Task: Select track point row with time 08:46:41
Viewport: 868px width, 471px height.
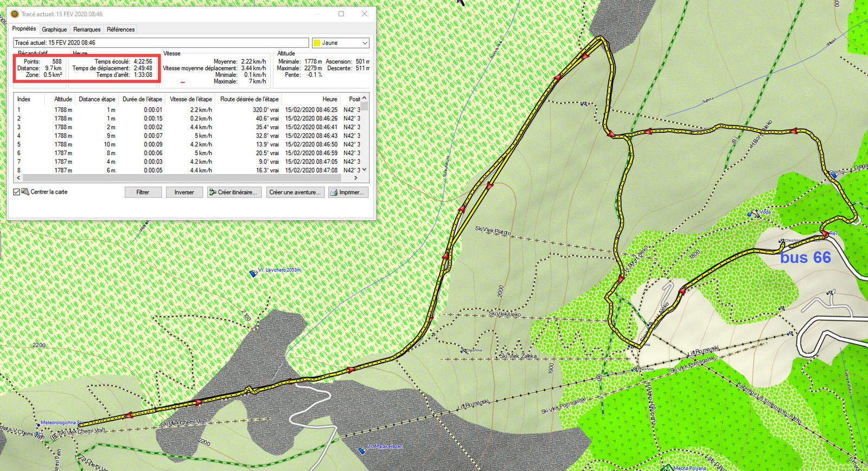Action: (187, 127)
